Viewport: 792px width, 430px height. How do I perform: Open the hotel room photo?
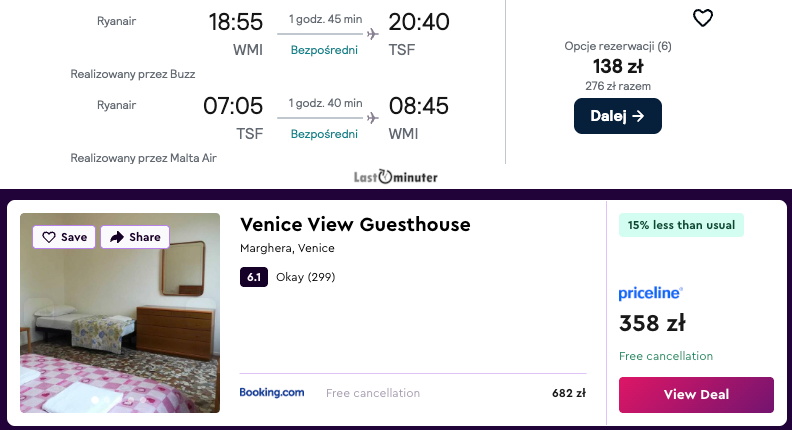(120, 330)
